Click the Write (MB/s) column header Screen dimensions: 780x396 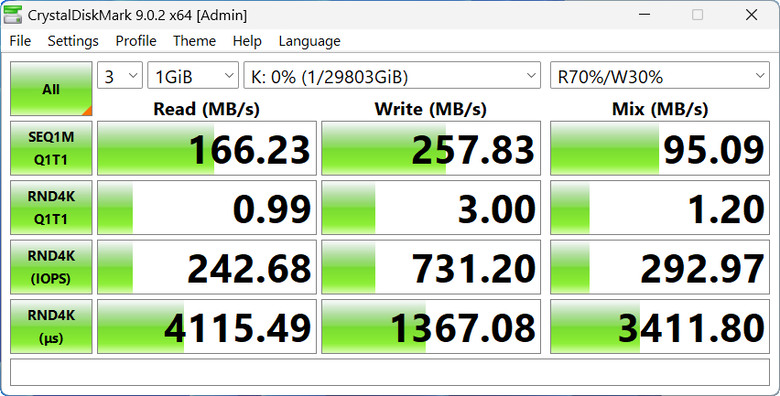click(x=431, y=109)
